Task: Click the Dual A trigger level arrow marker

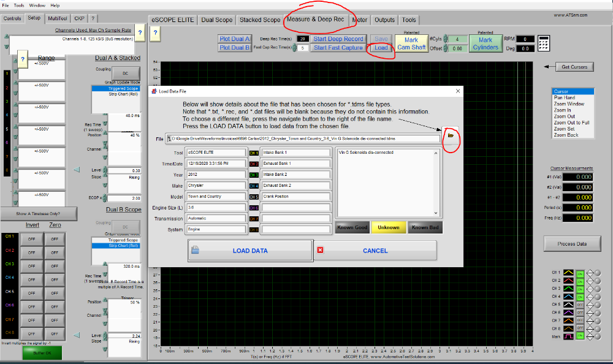Action: tap(77, 170)
